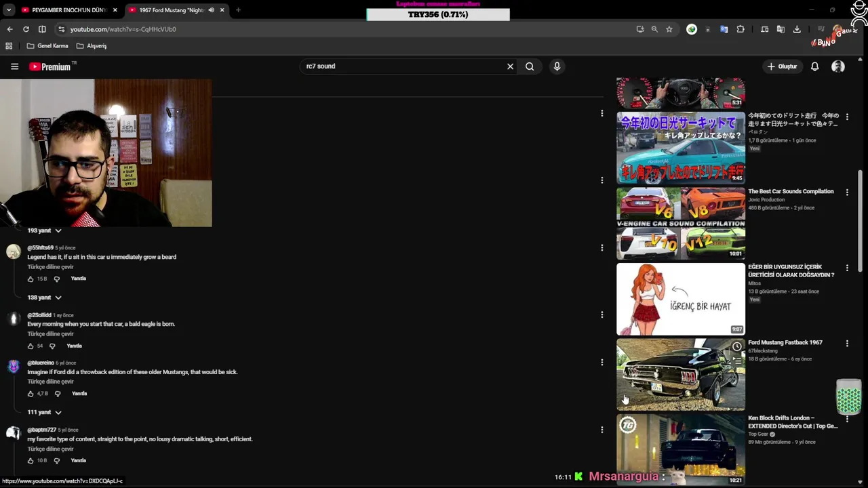Add Mustang Fastback to Watch Later clock
The image size is (868, 488).
coord(737,347)
